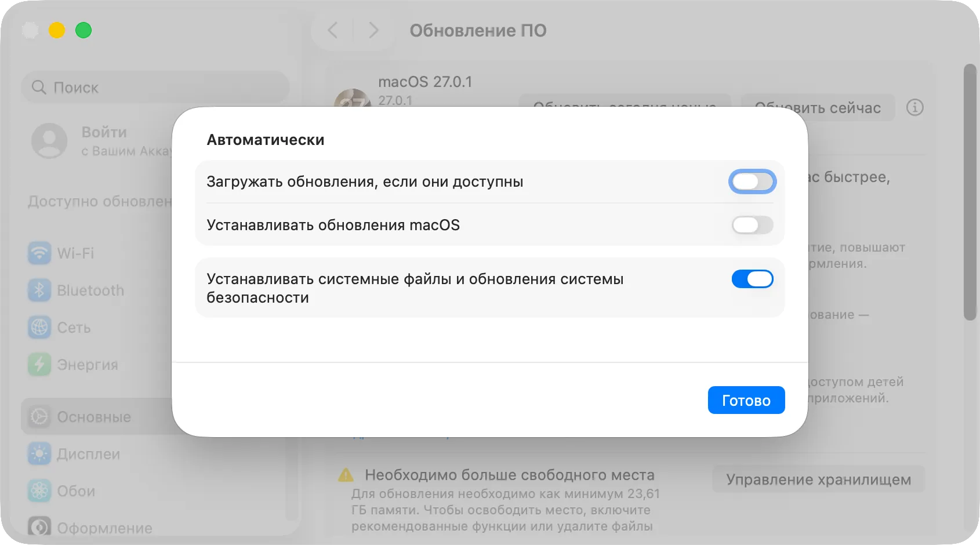Select the Основные label in sidebar

94,417
